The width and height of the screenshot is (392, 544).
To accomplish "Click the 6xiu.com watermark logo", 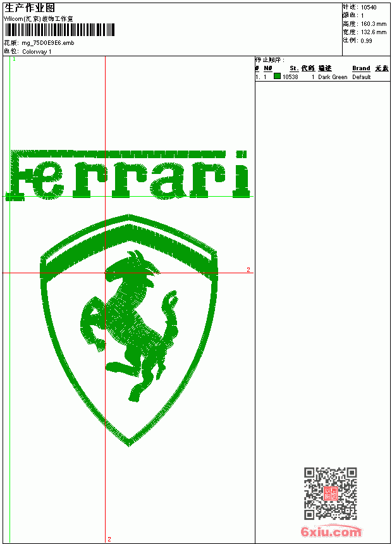I will 331,531.
